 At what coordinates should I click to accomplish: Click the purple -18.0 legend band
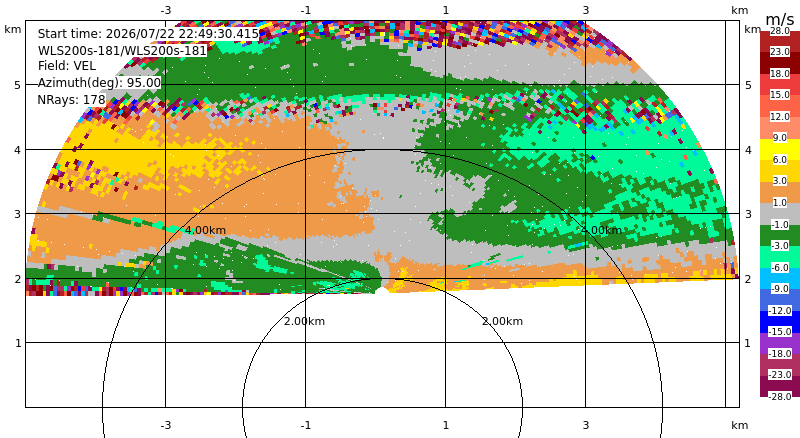pos(780,344)
